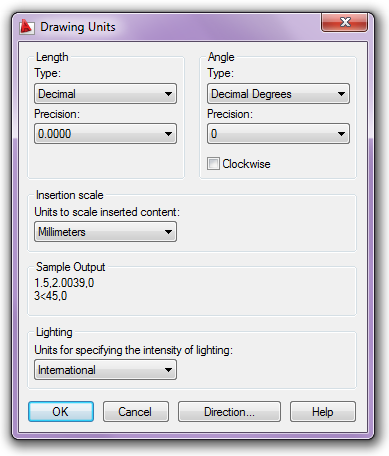
Task: Click the Help button
Action: pos(323,412)
